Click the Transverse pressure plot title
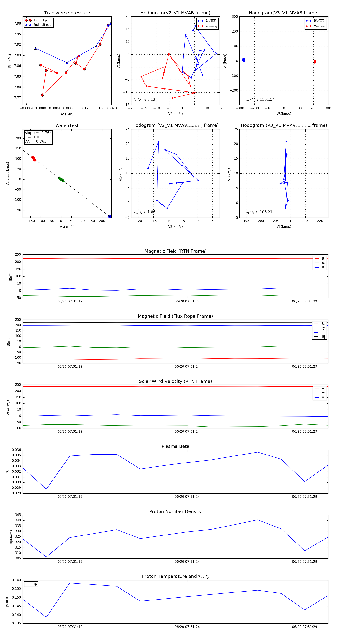Viewport: 351px width, 644px height. point(67,13)
